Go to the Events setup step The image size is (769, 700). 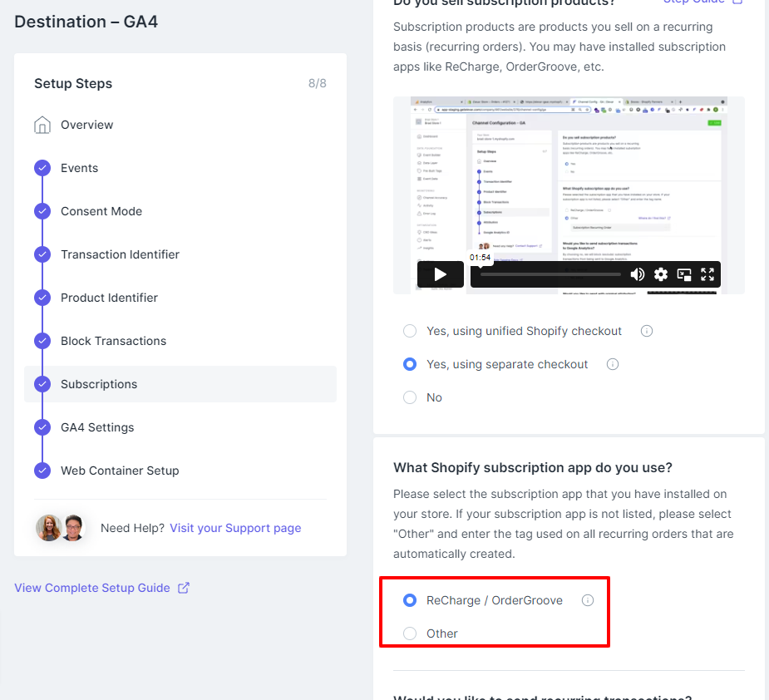coord(80,168)
